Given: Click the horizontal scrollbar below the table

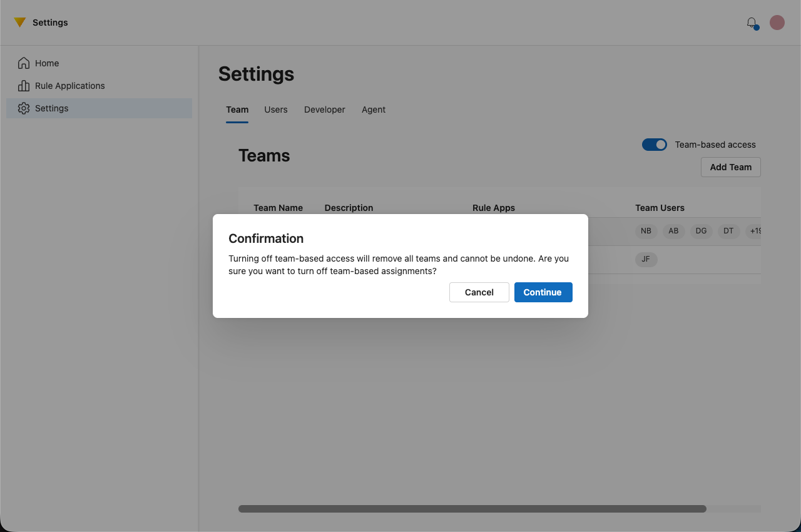Looking at the screenshot, I should (x=471, y=509).
